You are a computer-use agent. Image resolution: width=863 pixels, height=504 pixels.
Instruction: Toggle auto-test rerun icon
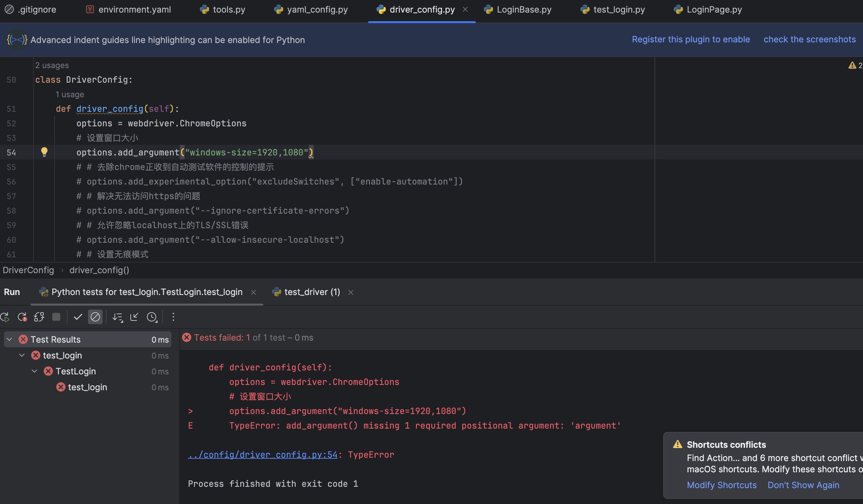39,317
